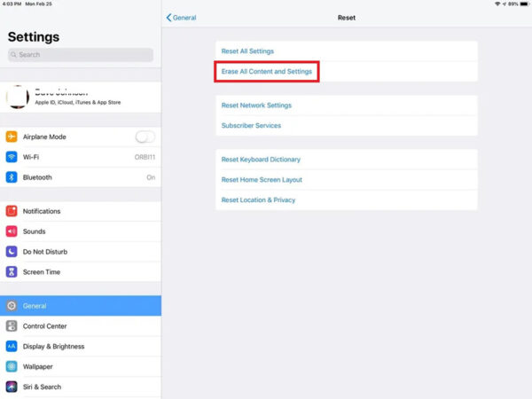Tap the Display & Brightness AA icon
Image resolution: width=532 pixels, height=399 pixels.
[12, 347]
